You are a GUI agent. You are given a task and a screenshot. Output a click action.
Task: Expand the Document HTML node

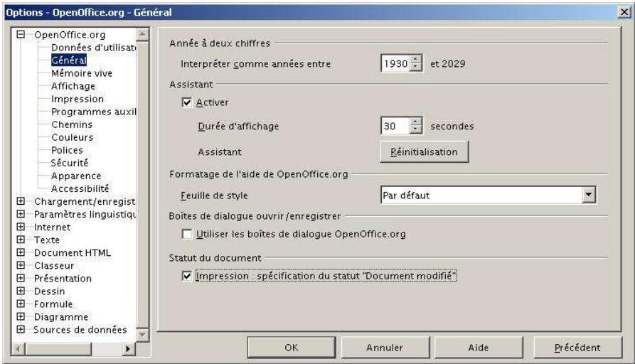point(21,252)
